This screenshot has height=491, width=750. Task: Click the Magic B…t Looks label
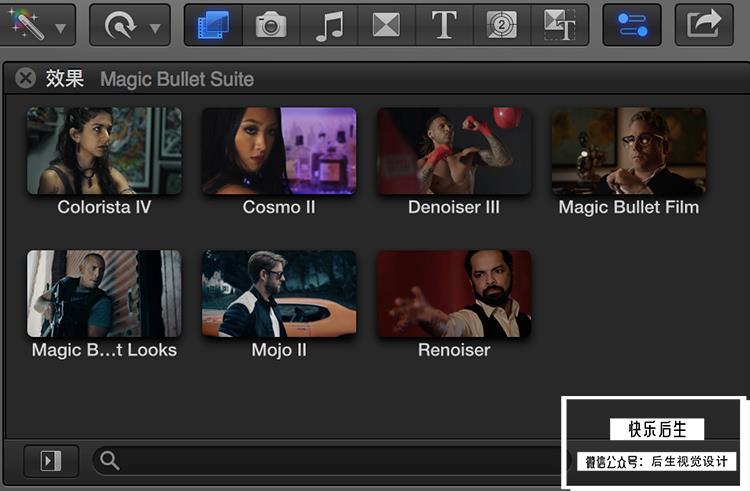tap(104, 350)
